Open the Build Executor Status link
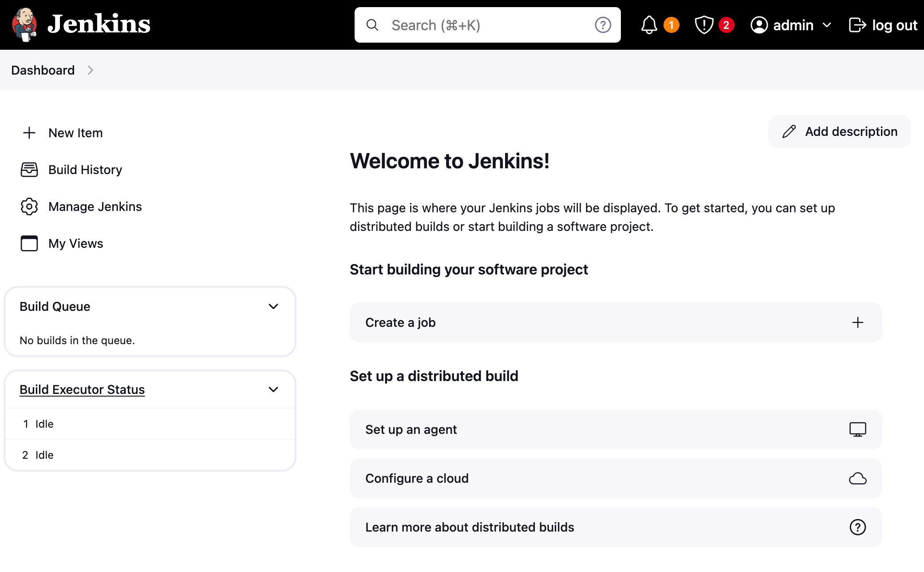Viewport: 924px width, 572px height. pos(82,389)
